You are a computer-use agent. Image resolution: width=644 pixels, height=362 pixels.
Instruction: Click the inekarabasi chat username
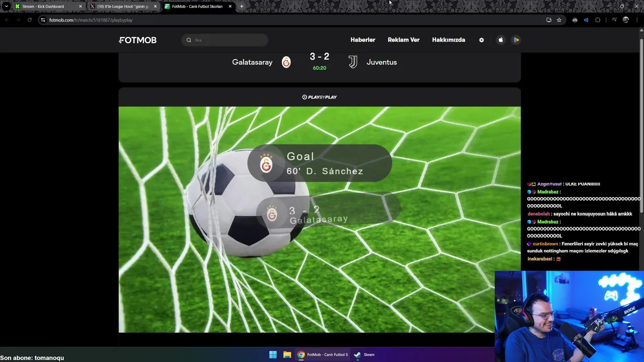coord(540,259)
